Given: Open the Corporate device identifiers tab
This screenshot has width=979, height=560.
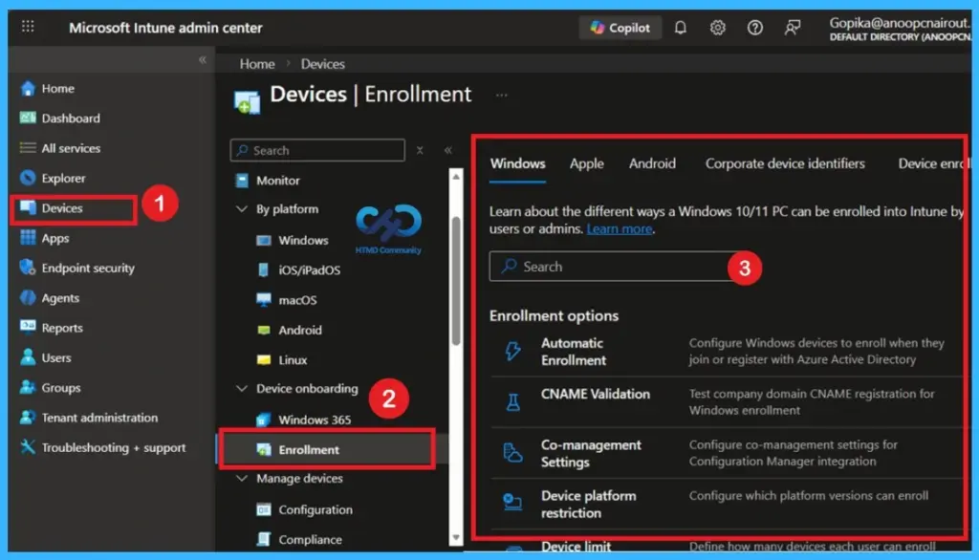Looking at the screenshot, I should coord(785,163).
